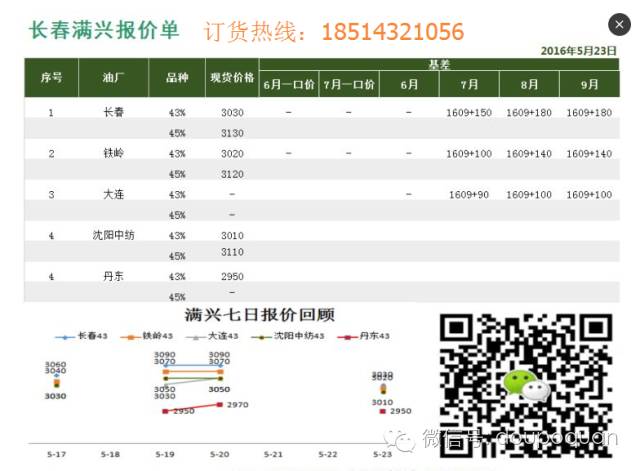Select phone number 18514321056
The width and height of the screenshot is (640, 471).
tap(393, 32)
